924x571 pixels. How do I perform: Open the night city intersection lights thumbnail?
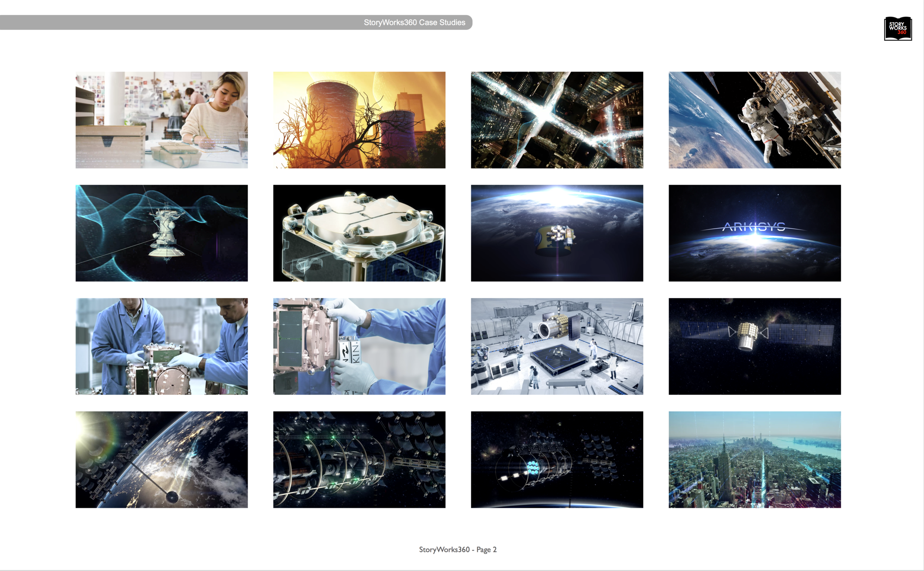tap(557, 120)
